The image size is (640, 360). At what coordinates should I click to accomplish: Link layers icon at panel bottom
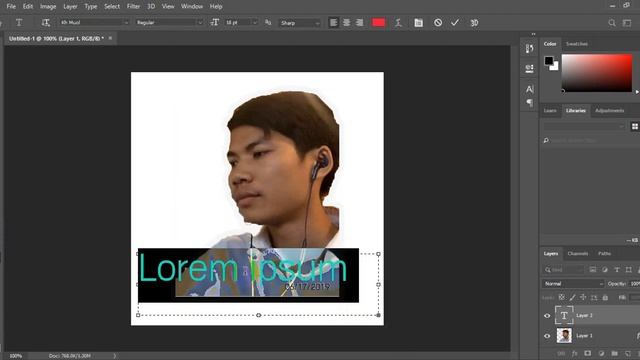pyautogui.click(x=561, y=353)
